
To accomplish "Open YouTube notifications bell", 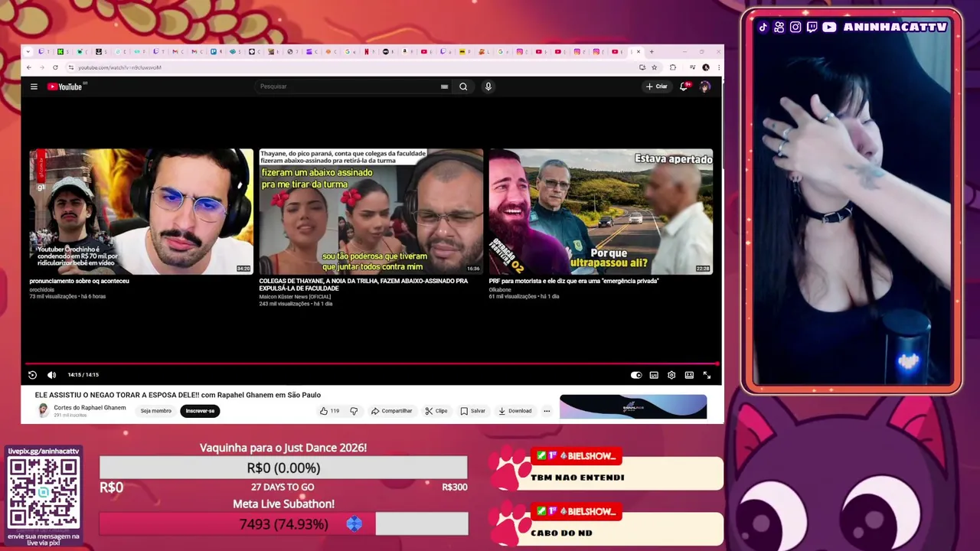I will point(684,86).
